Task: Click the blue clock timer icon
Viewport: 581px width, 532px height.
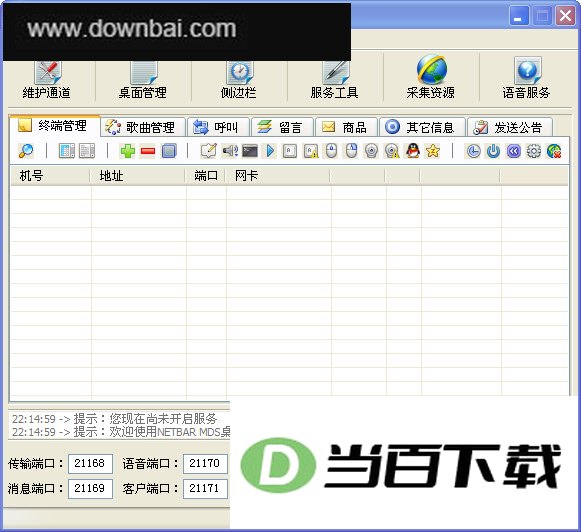Action: (474, 151)
